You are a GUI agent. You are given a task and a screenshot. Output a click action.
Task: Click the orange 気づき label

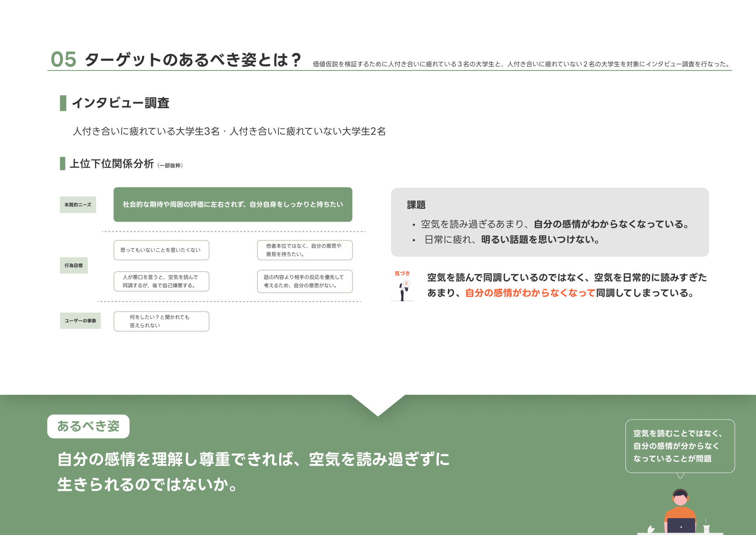[x=402, y=273]
